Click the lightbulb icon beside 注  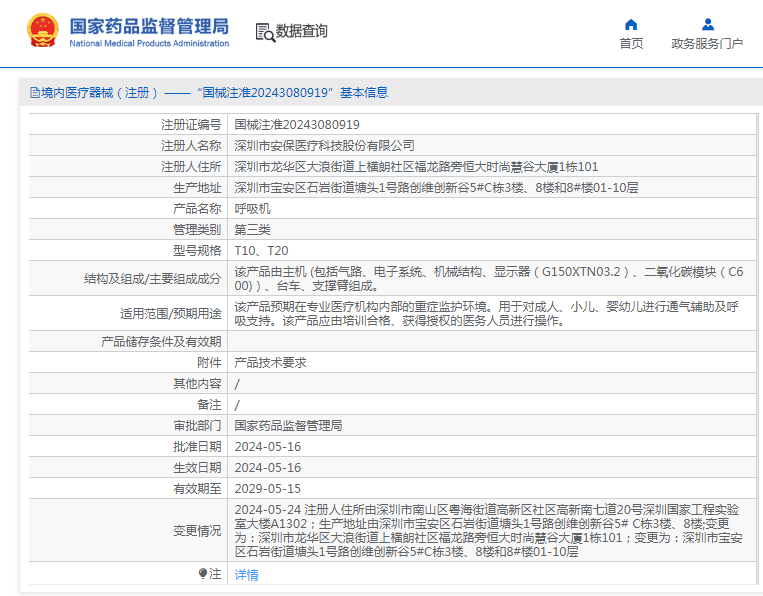pyautogui.click(x=203, y=574)
